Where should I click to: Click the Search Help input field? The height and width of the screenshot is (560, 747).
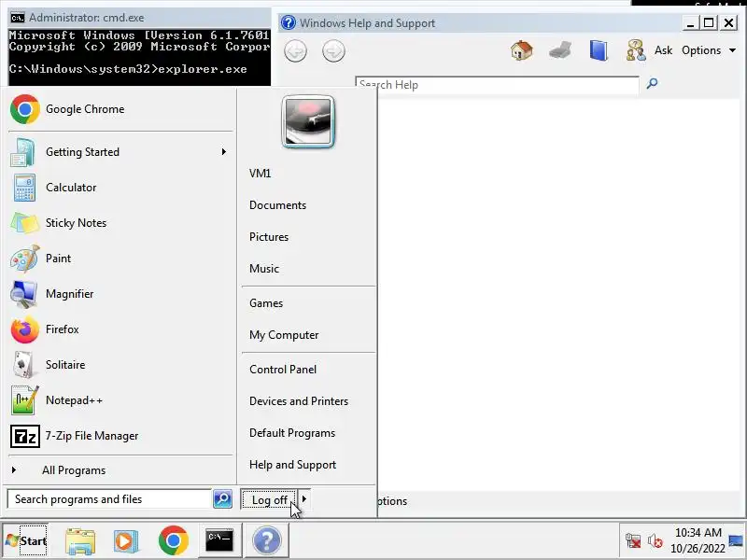click(497, 85)
